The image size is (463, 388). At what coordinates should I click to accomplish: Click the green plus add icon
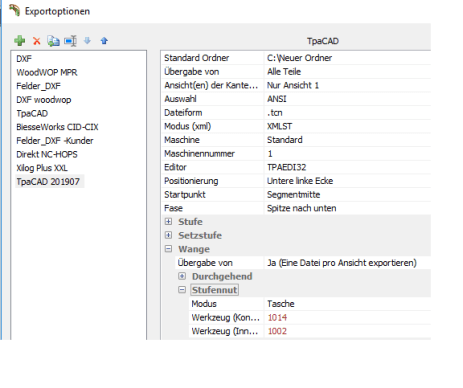(x=20, y=41)
